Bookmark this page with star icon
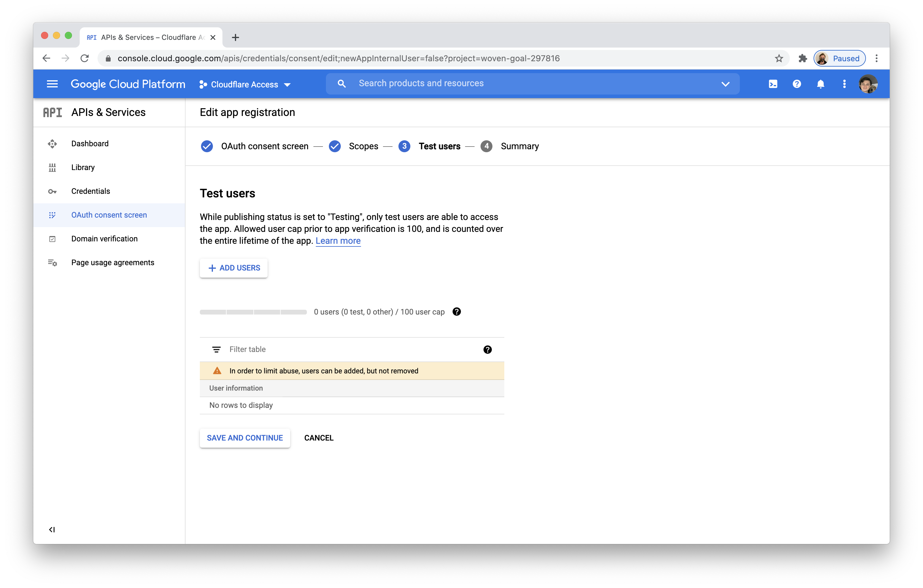This screenshot has width=923, height=588. coord(778,58)
